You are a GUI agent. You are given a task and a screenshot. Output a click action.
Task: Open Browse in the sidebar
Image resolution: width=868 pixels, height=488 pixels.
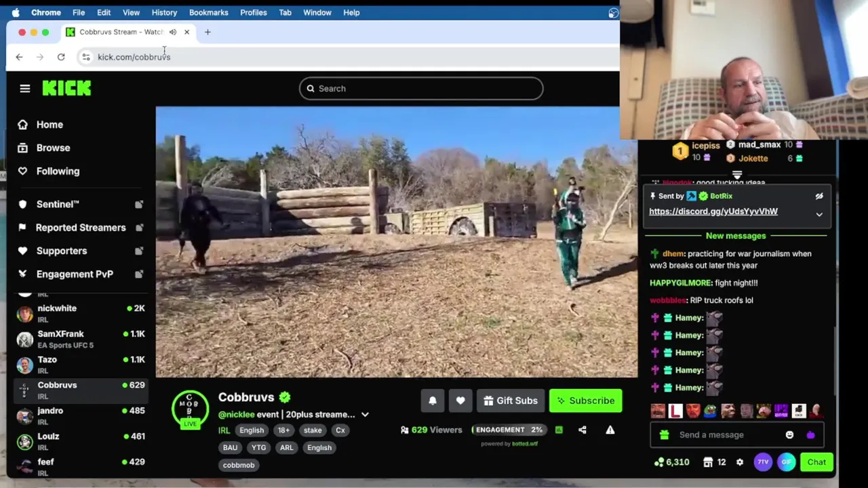click(x=53, y=148)
